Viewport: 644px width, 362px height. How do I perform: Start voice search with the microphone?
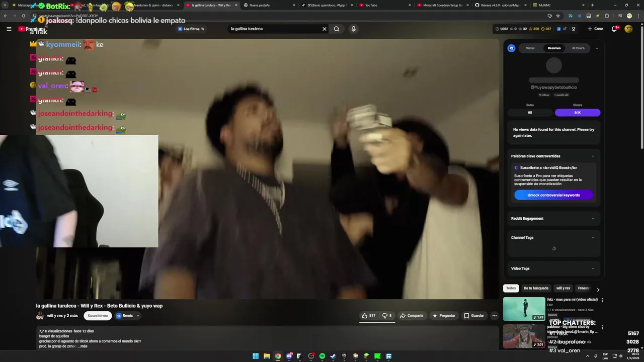(x=354, y=29)
